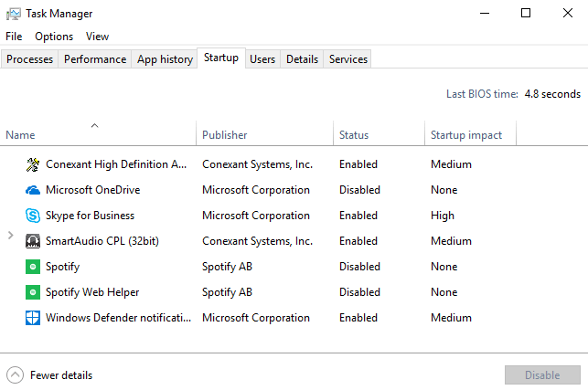The height and width of the screenshot is (390, 588).
Task: Switch to the Services tab
Action: tap(348, 59)
